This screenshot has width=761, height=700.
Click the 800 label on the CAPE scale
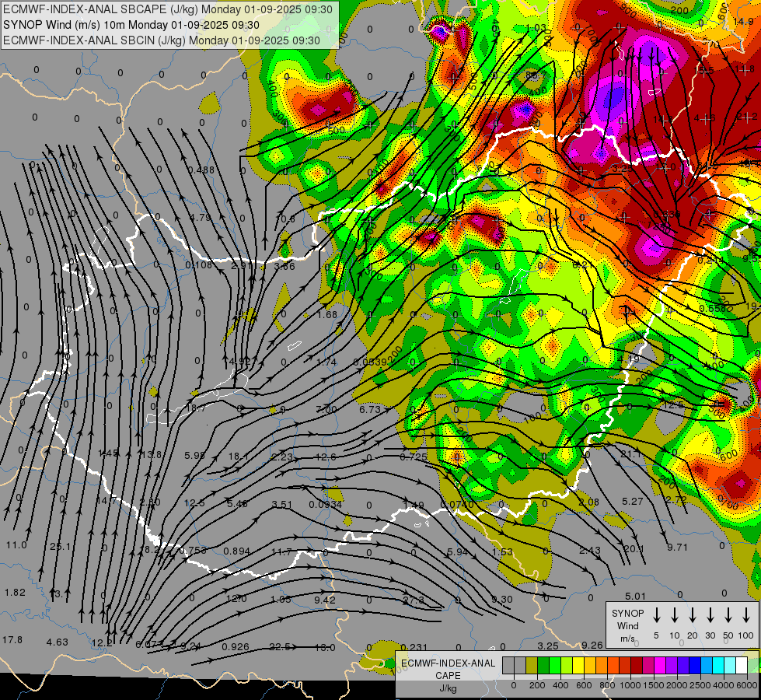[607, 685]
